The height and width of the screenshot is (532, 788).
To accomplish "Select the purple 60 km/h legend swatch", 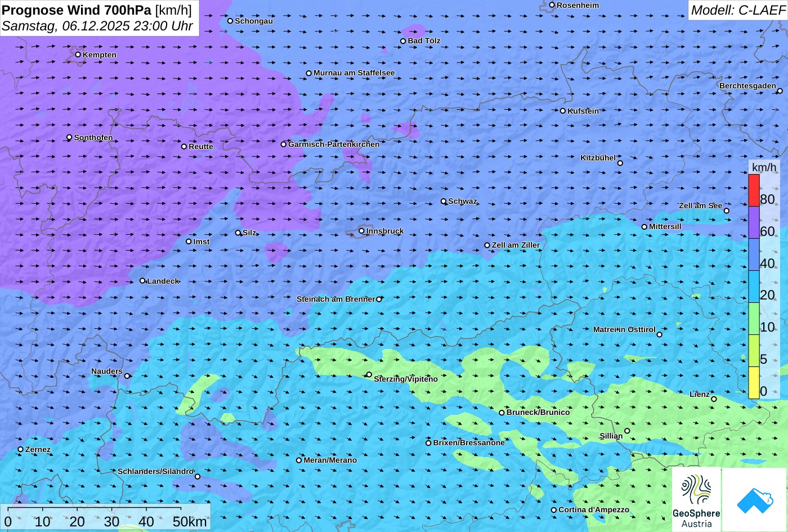I will (754, 223).
